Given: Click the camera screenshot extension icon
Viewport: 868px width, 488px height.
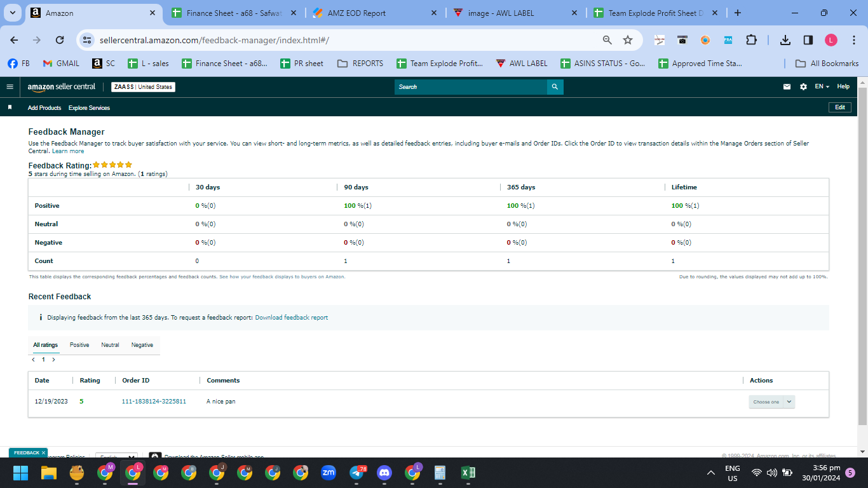Looking at the screenshot, I should [682, 40].
